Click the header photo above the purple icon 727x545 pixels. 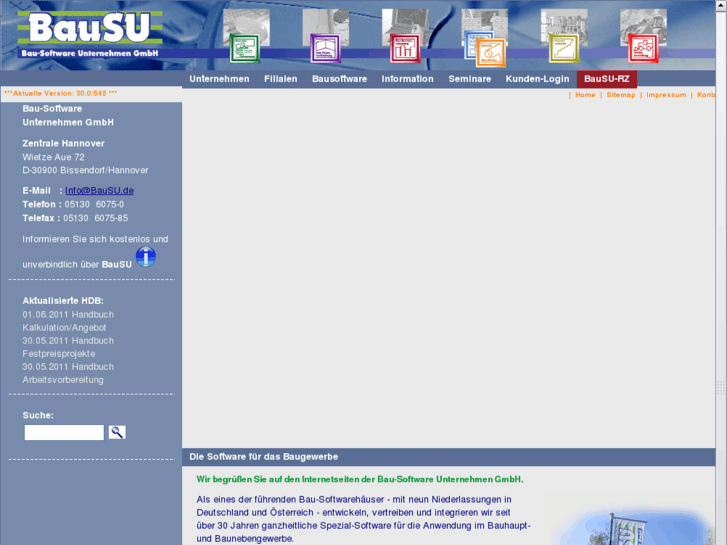coord(326,21)
